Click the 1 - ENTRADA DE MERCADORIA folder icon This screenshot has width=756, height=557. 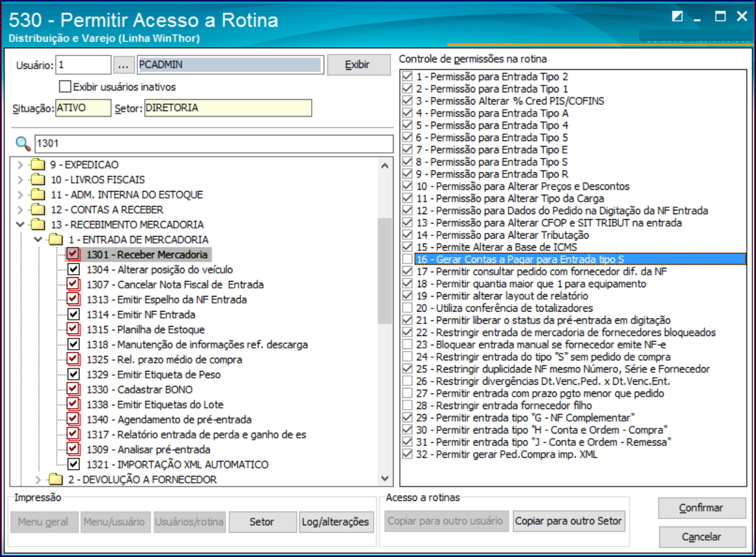coord(56,240)
